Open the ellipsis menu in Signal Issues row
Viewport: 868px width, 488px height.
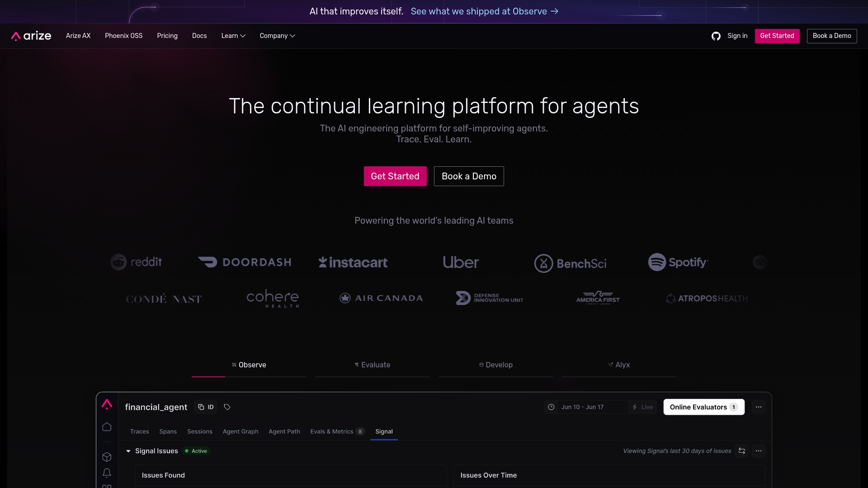point(759,451)
